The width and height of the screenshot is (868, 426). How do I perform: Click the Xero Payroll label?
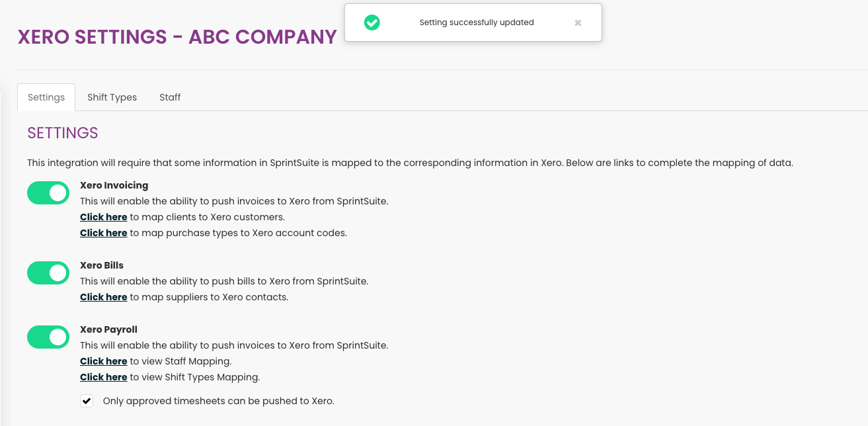[x=109, y=329]
